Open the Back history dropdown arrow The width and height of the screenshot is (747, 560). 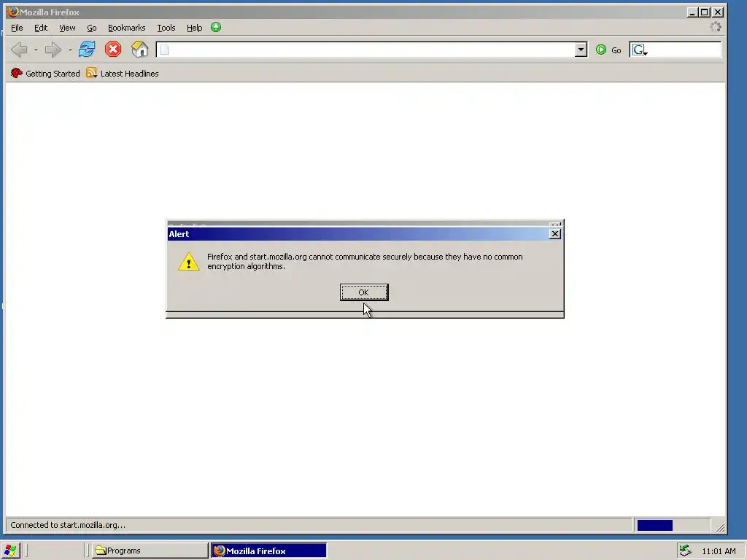pyautogui.click(x=36, y=50)
